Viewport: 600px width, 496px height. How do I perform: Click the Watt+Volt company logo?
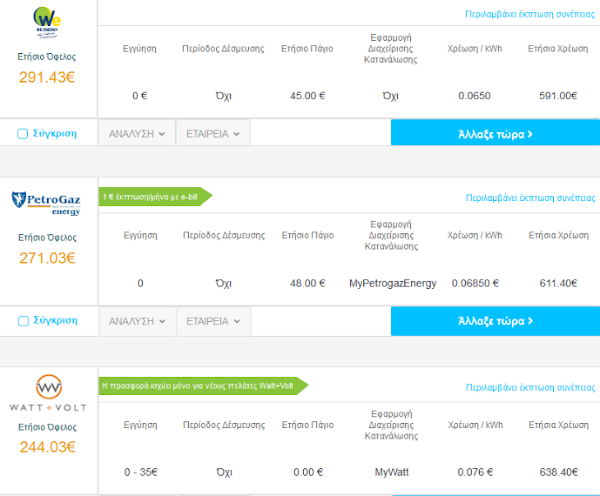tap(48, 393)
